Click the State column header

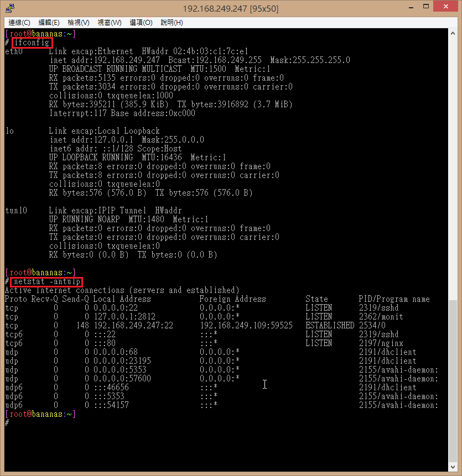click(x=317, y=299)
